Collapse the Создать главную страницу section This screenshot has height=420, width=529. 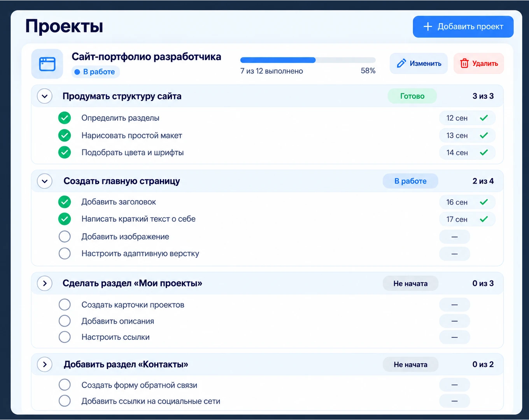coord(45,181)
